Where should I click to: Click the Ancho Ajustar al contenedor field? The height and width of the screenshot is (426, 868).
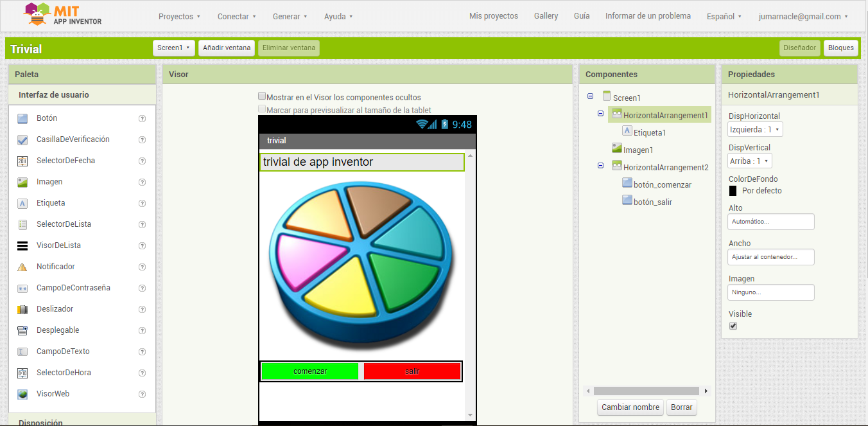[x=771, y=257]
